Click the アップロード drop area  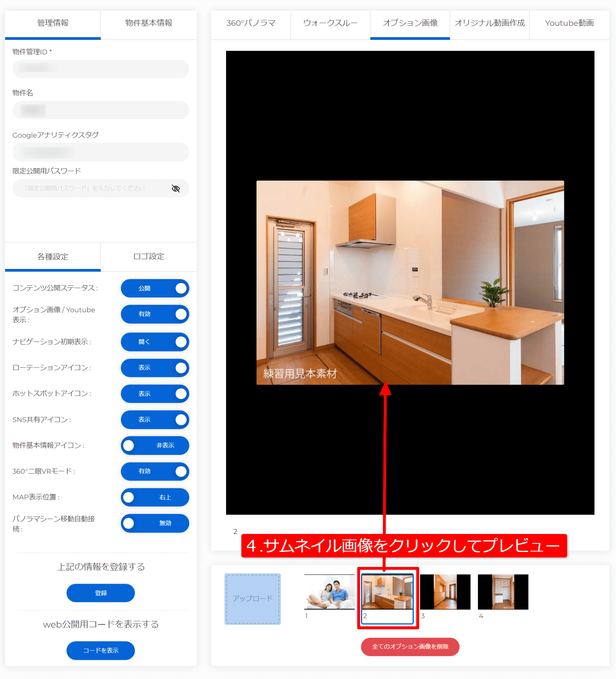(252, 599)
